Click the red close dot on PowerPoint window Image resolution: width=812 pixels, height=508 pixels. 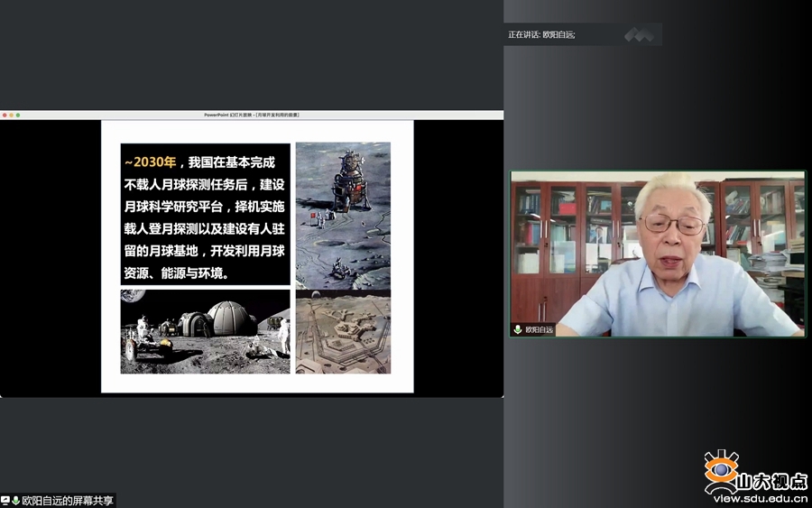(5, 115)
